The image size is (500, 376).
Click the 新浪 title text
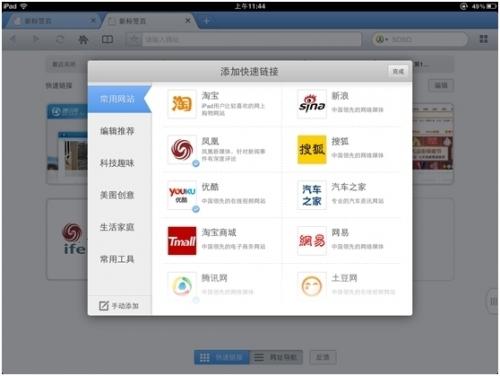(x=340, y=96)
